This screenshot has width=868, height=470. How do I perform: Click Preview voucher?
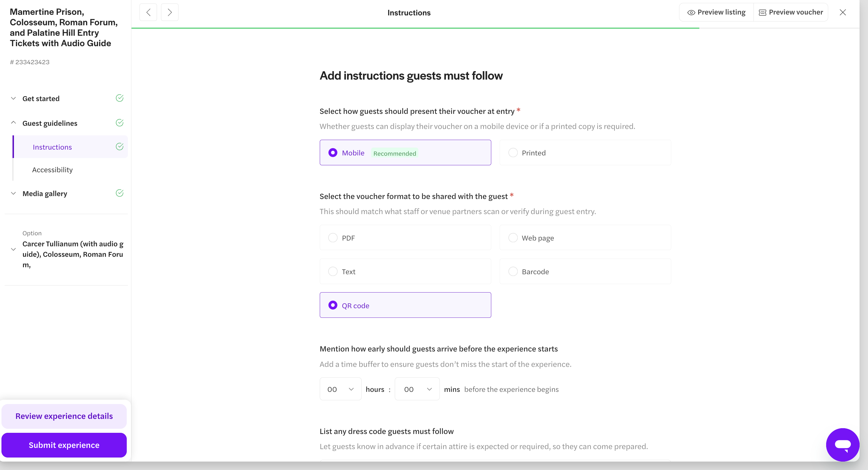(790, 12)
